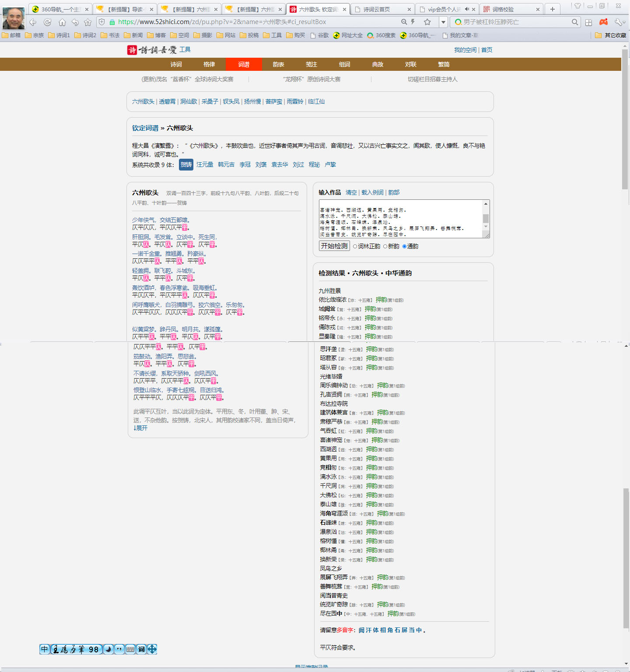Image resolution: width=630 pixels, height=672 pixels.
Task: Open the 摄影 bookmark folder
Action: [x=203, y=35]
